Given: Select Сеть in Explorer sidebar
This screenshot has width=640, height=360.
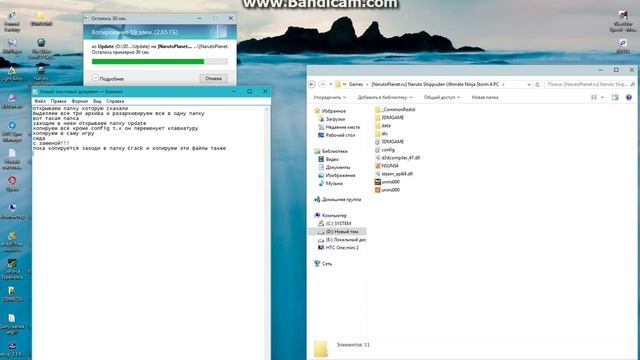Looking at the screenshot, I should click(x=323, y=264).
